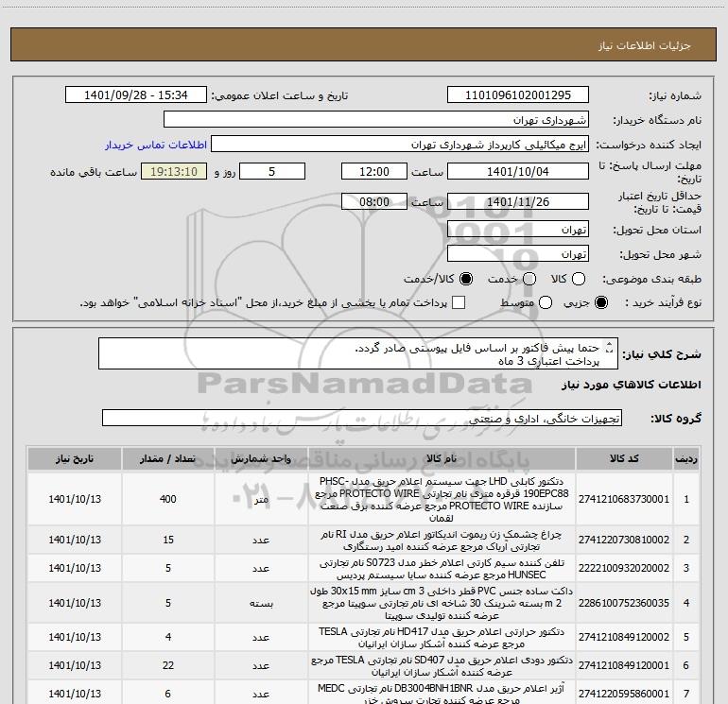Click the TESLA HD417 heat detector item name

coord(442,638)
